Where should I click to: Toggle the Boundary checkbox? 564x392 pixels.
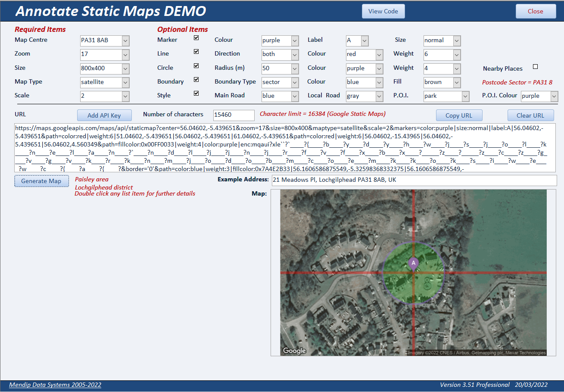click(x=196, y=80)
